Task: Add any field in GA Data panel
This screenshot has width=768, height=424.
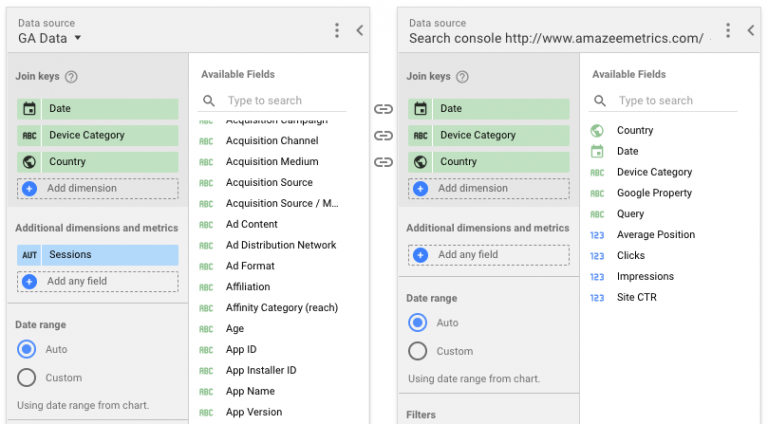Action: pos(97,282)
